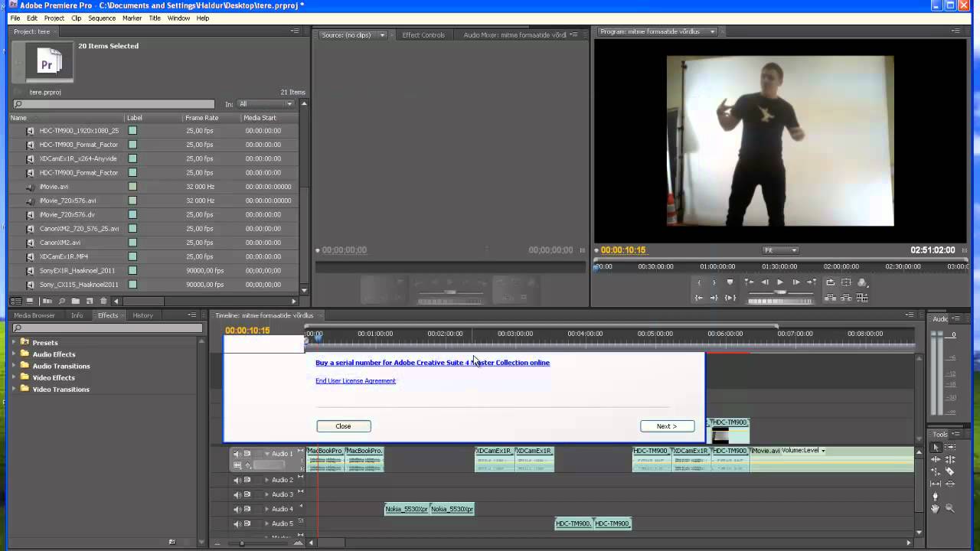The width and height of the screenshot is (980, 551).
Task: Collapse the Audio 1 track
Action: point(266,454)
